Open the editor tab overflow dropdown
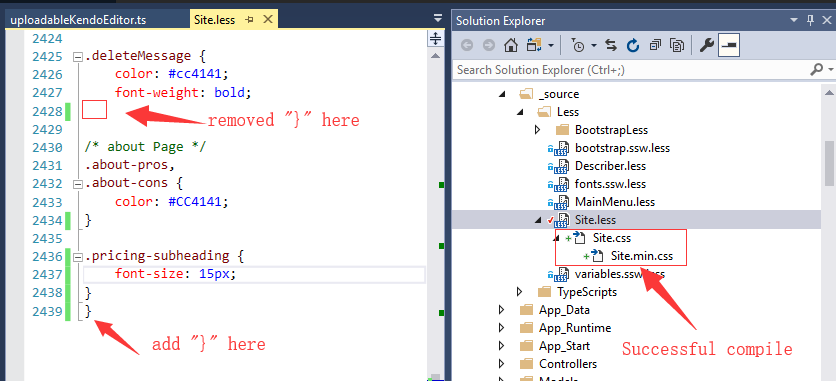The image size is (836, 381). click(437, 18)
